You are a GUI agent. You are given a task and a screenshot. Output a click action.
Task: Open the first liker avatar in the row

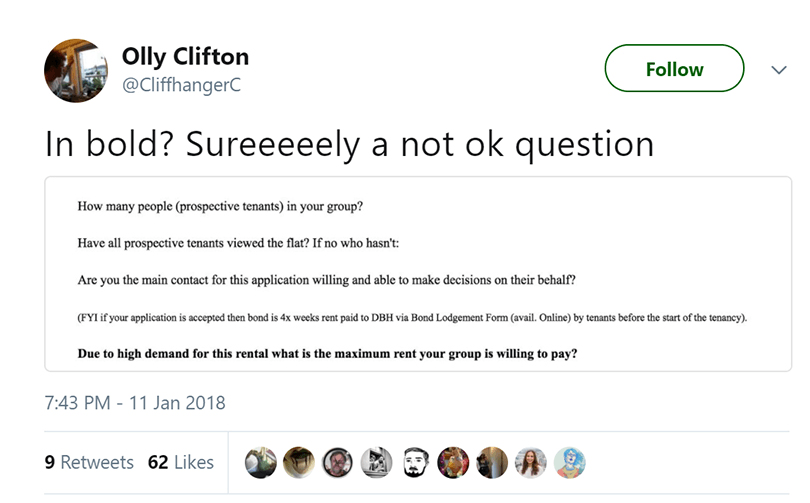(261, 462)
